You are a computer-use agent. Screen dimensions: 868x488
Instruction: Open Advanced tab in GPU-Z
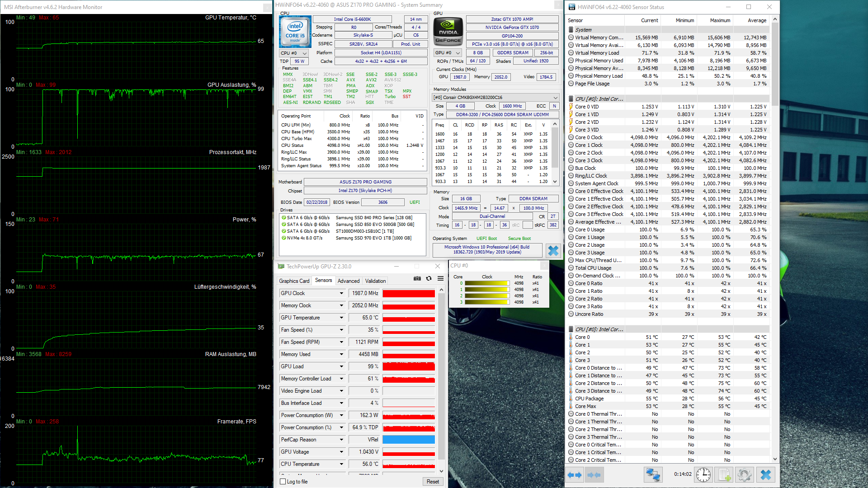(x=349, y=281)
